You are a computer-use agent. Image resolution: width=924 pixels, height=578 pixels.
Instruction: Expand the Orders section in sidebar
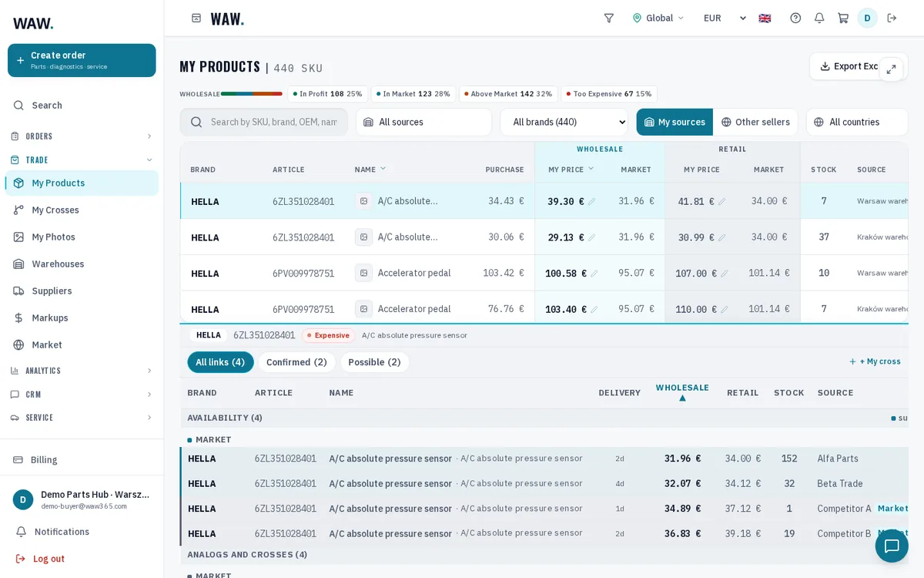[82, 136]
